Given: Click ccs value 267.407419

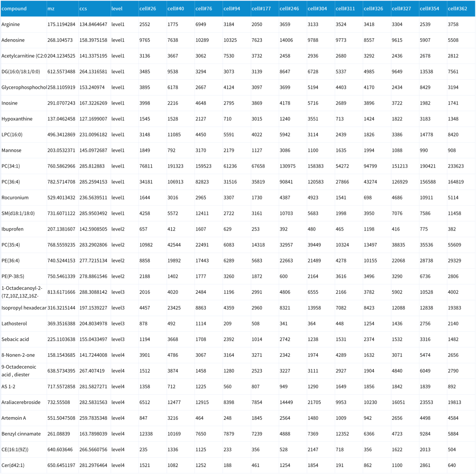Looking at the screenshot, I should pos(92,371).
